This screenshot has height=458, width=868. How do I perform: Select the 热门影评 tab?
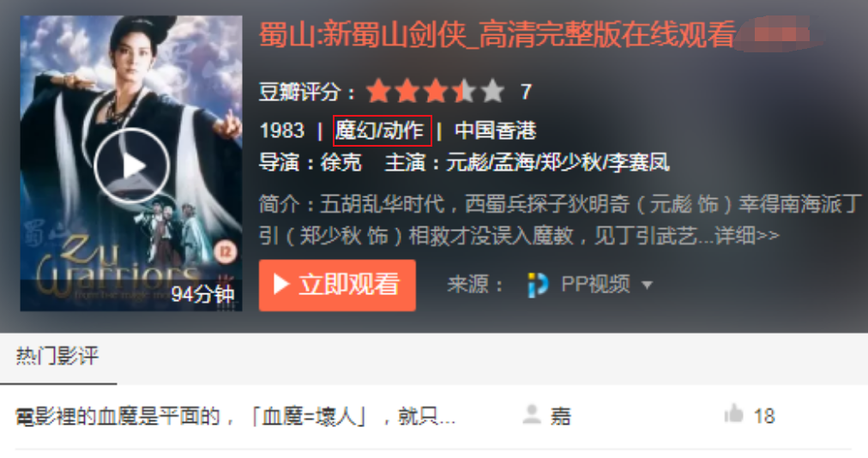tap(57, 356)
